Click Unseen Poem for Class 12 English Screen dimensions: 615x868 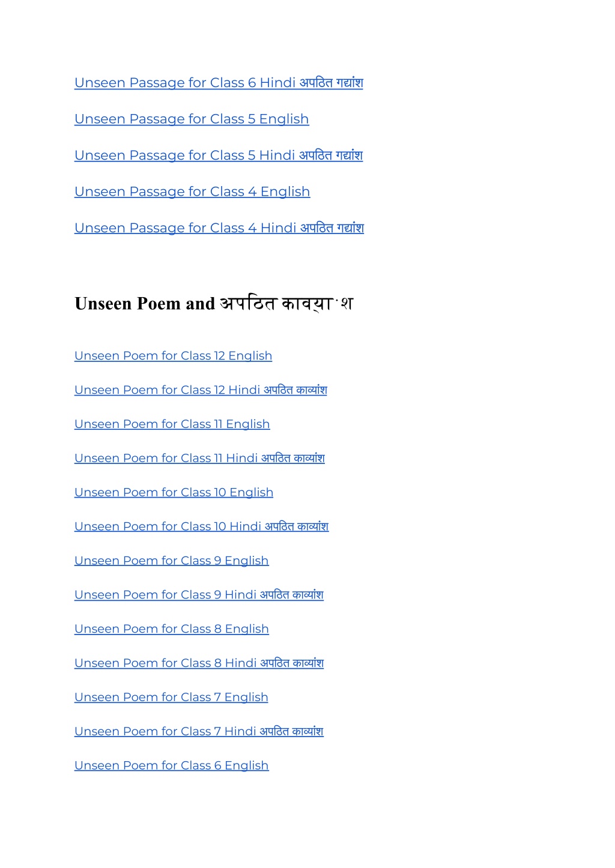coord(173,356)
